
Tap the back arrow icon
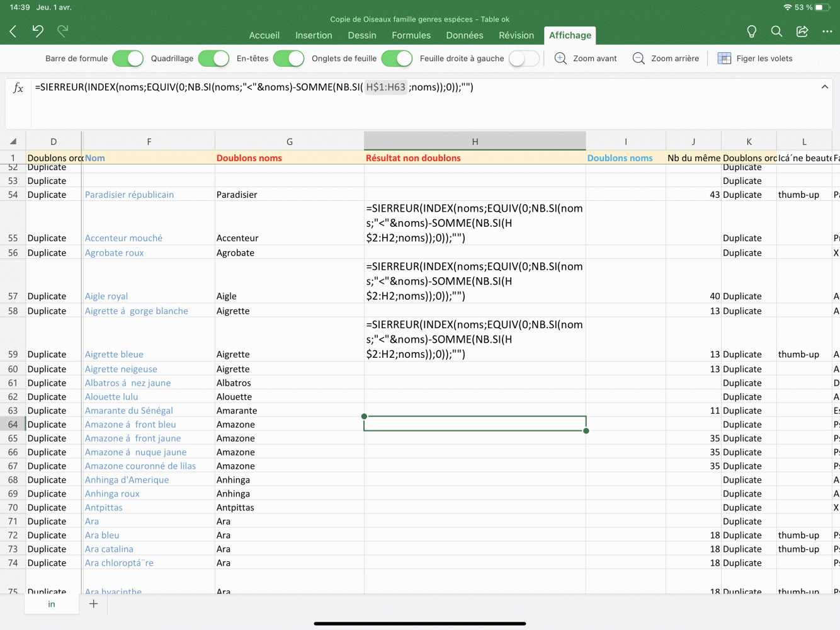[x=13, y=31]
